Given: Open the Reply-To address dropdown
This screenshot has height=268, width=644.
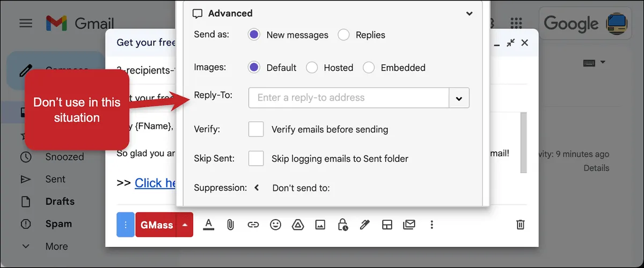Looking at the screenshot, I should pos(459,98).
